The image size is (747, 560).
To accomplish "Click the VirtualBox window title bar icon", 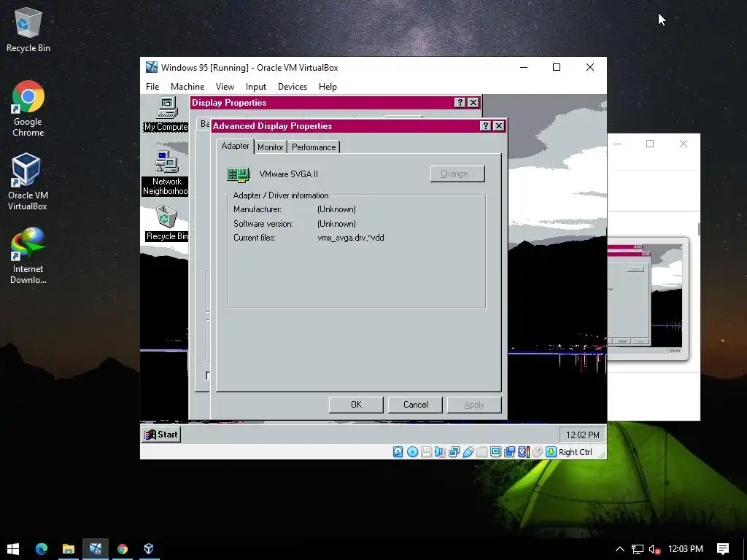I will click(152, 67).
